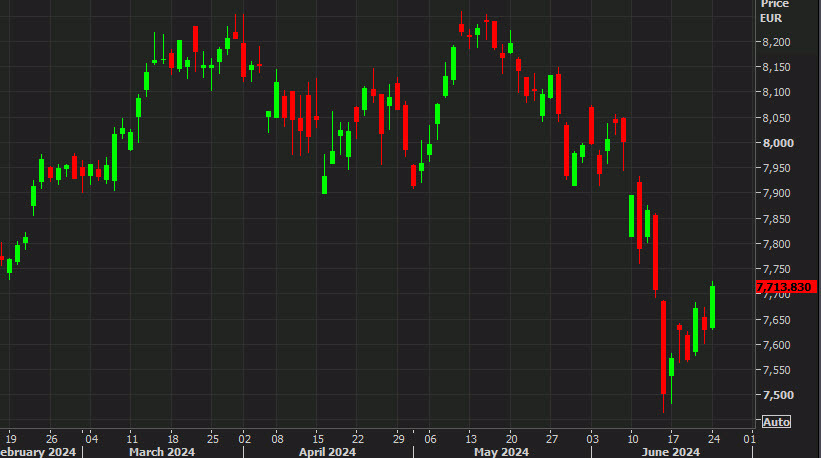
Task: Click date tick 08 in April
Action: 277,439
